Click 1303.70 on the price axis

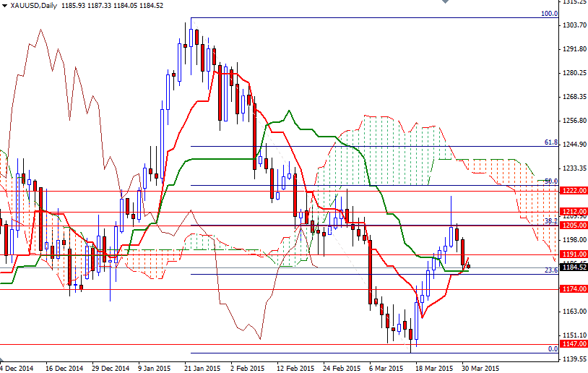tap(573, 25)
